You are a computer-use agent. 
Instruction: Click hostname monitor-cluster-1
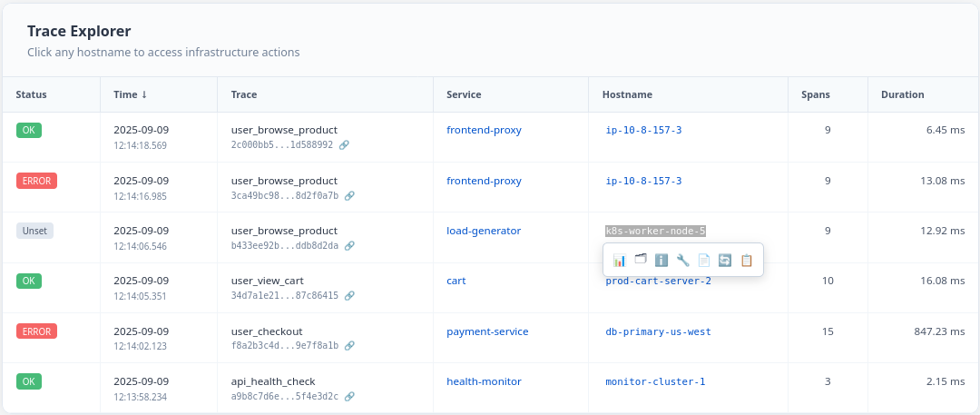pos(655,382)
